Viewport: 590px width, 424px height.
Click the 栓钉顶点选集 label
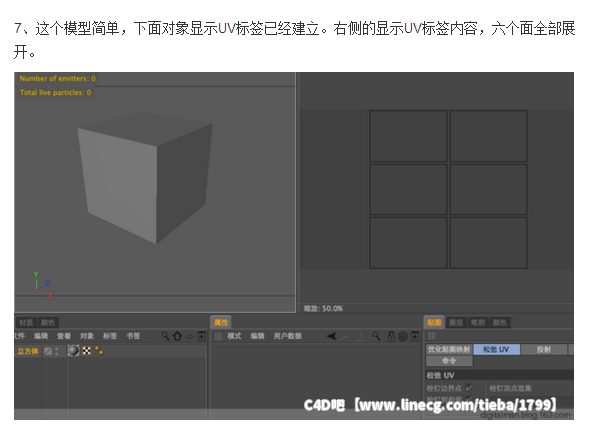(511, 388)
